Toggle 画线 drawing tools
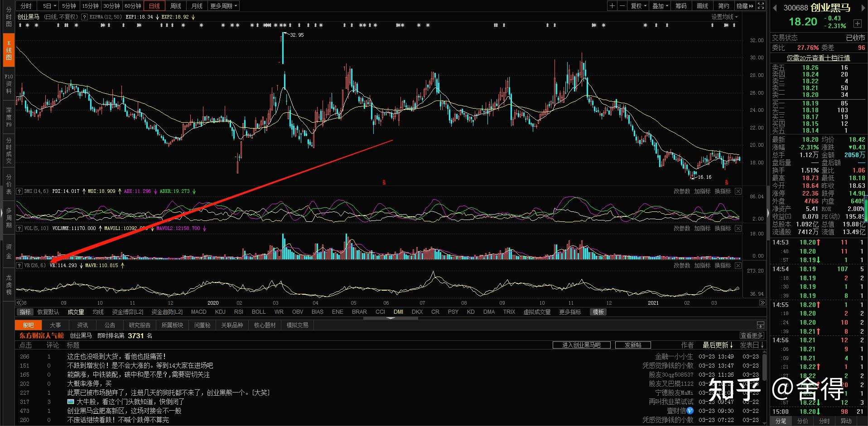Viewport: 868px width, 426px height. coord(702,6)
